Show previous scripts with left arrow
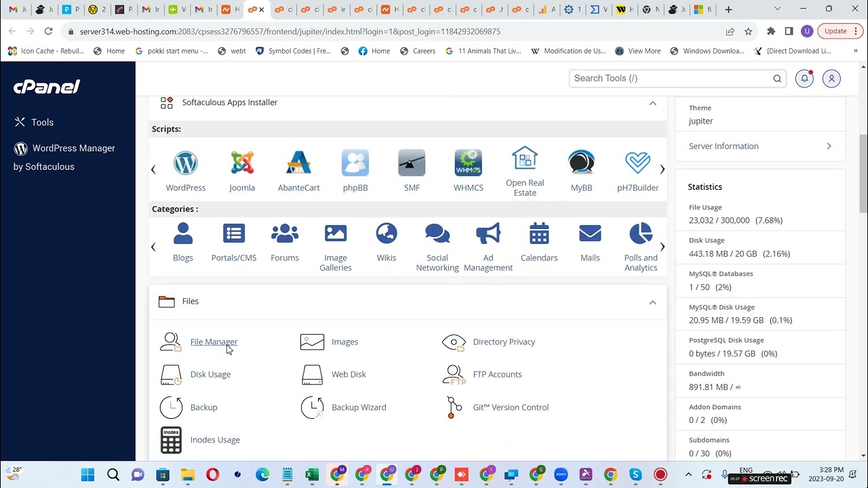The width and height of the screenshot is (868, 488). coord(153,169)
